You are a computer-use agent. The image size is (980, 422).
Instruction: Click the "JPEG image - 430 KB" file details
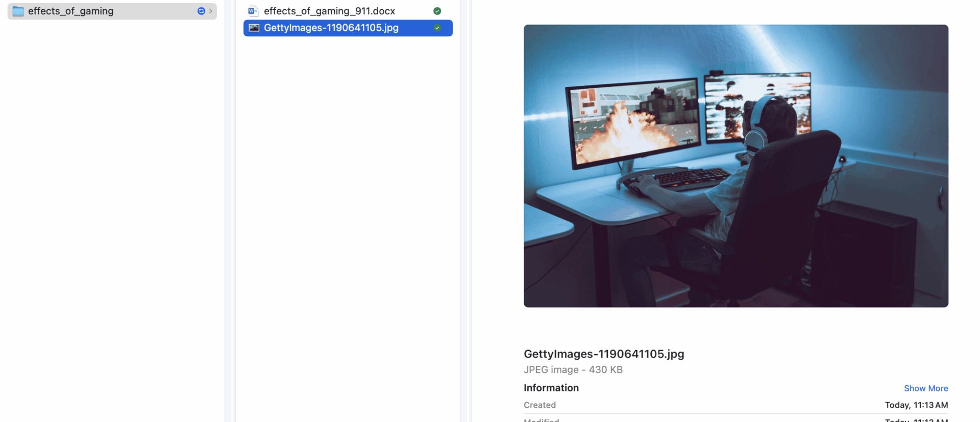coord(573,369)
